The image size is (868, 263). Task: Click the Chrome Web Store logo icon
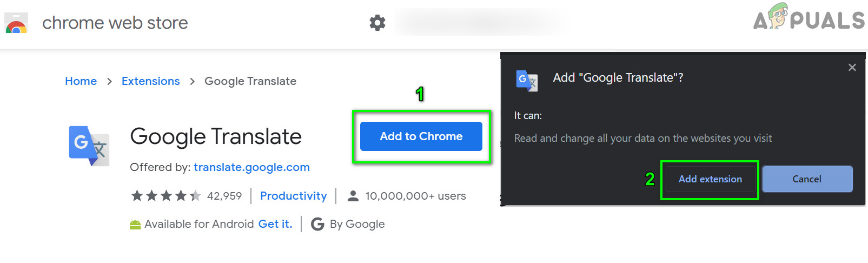[16, 23]
